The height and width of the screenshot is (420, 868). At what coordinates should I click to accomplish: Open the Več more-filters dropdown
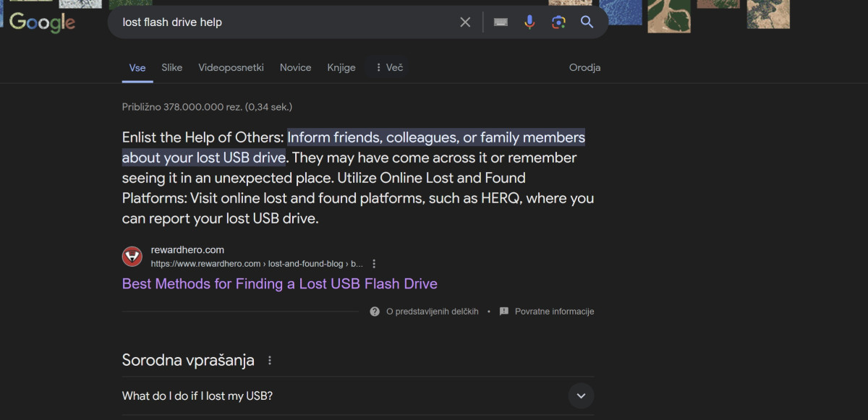tap(388, 67)
